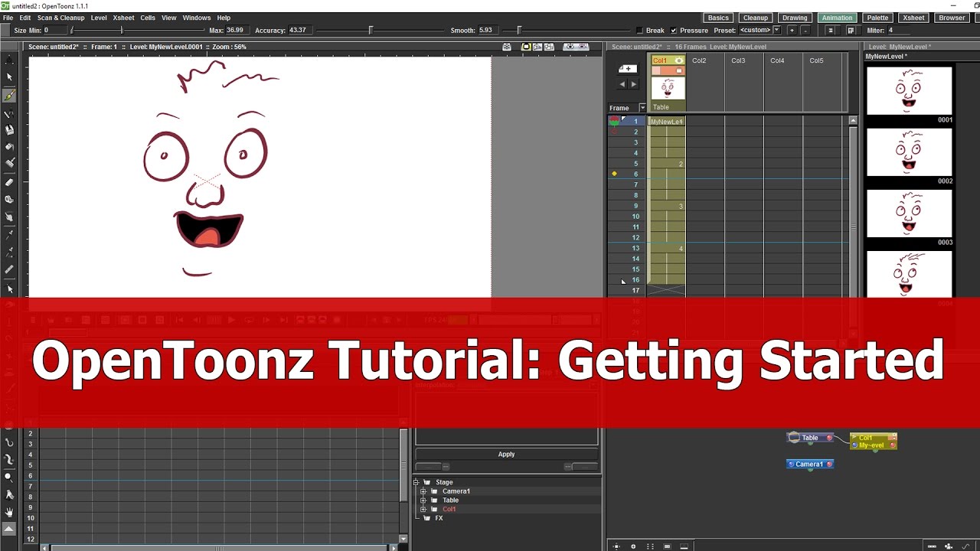Open the File menu
Screen dimensions: 980x551
coord(8,18)
